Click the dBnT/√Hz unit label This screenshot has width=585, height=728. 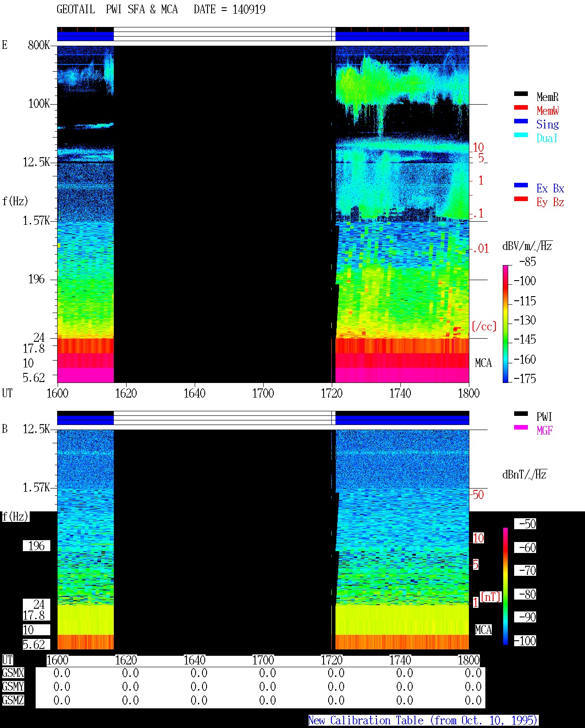point(525,474)
